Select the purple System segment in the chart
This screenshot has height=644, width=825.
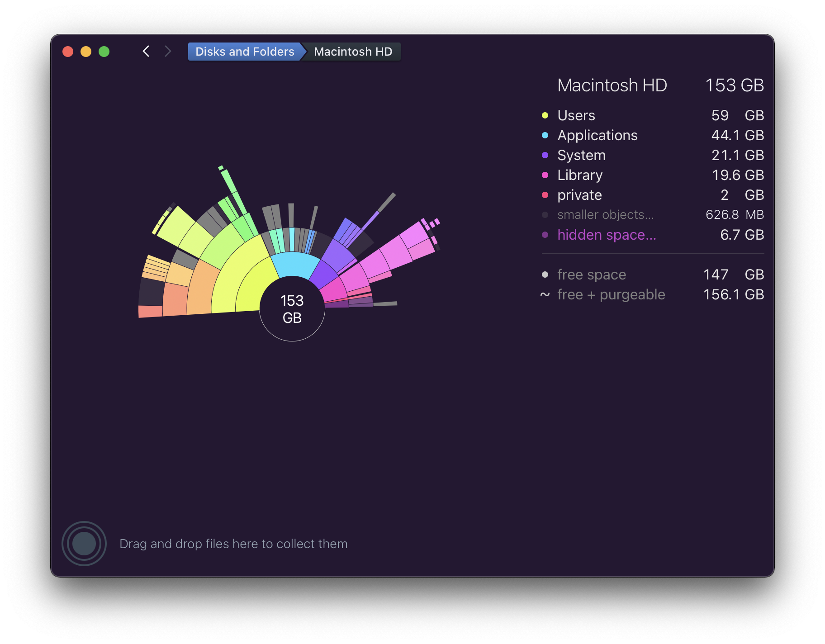click(324, 275)
